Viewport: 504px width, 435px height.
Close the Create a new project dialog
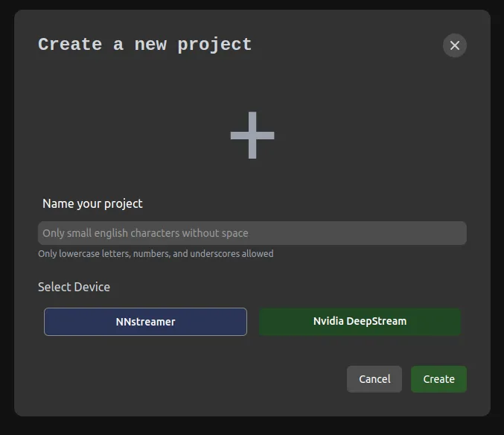[455, 45]
